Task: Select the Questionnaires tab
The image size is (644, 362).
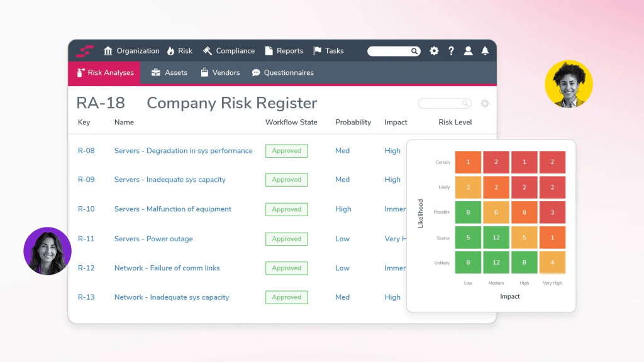Action: coord(282,73)
